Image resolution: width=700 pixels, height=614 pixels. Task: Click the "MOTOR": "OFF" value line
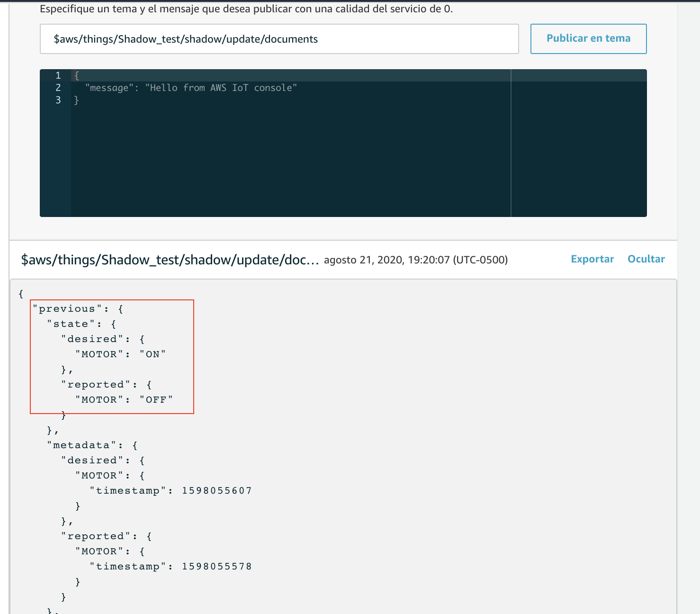tap(124, 400)
